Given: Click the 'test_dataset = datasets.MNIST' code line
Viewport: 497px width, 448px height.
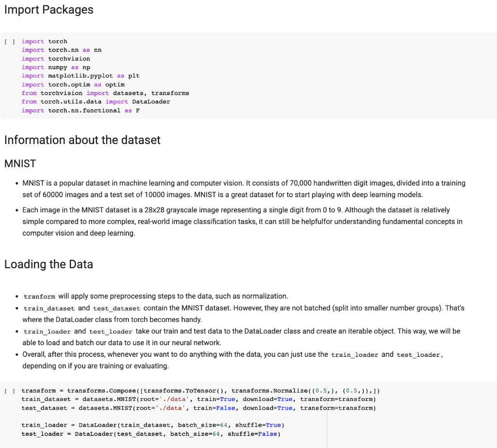Looking at the screenshot, I should click(x=199, y=408).
